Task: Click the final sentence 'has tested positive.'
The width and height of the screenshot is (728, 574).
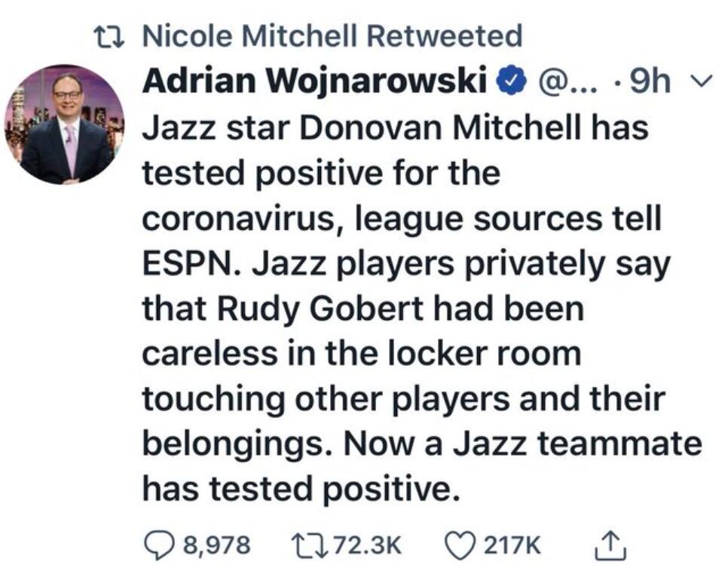Action: pyautogui.click(x=301, y=490)
